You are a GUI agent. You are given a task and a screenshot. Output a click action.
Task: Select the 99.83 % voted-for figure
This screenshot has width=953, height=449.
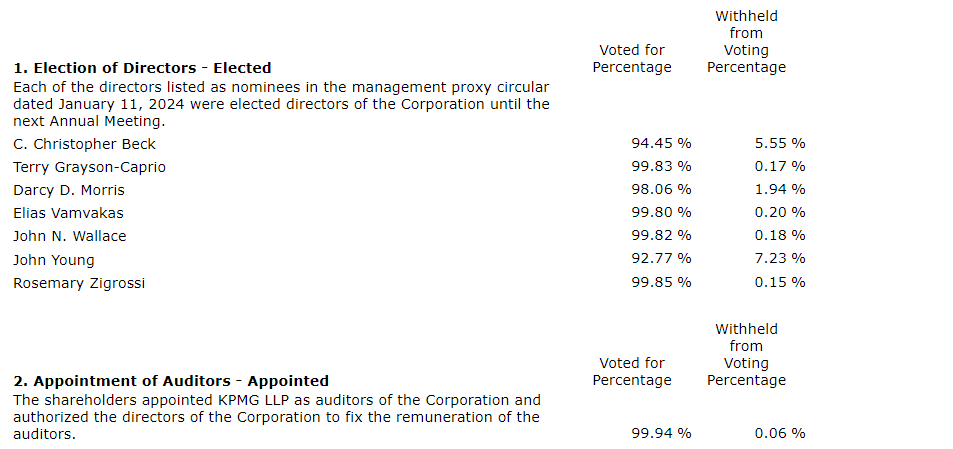pyautogui.click(x=661, y=167)
